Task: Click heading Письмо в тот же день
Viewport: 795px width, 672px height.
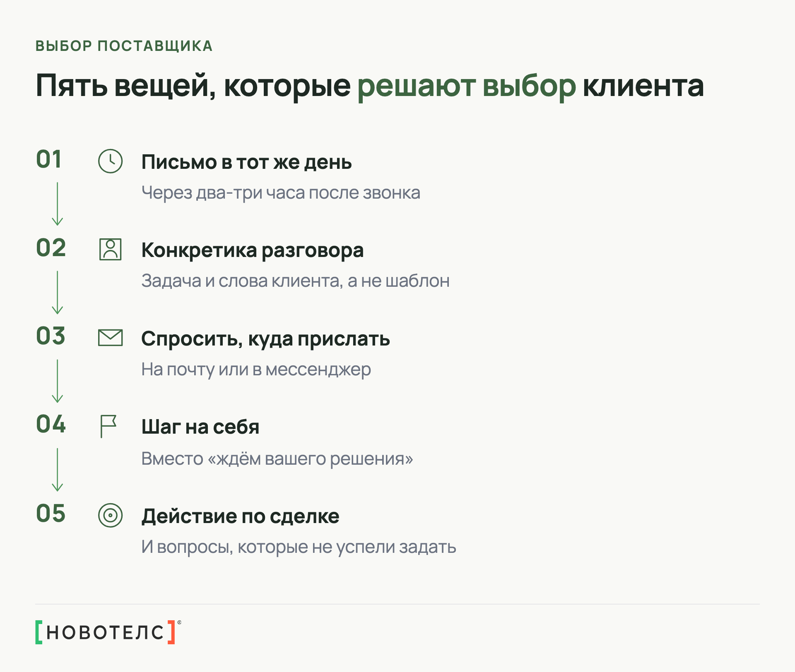Action: pos(246,162)
